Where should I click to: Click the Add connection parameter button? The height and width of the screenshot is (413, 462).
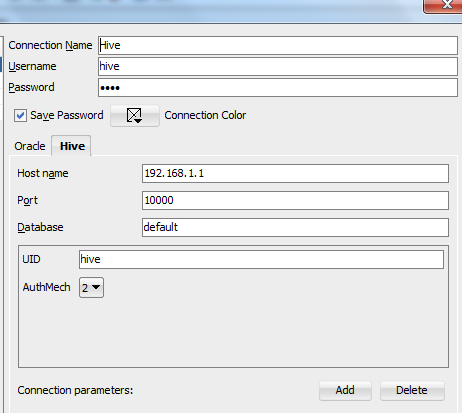click(x=345, y=390)
